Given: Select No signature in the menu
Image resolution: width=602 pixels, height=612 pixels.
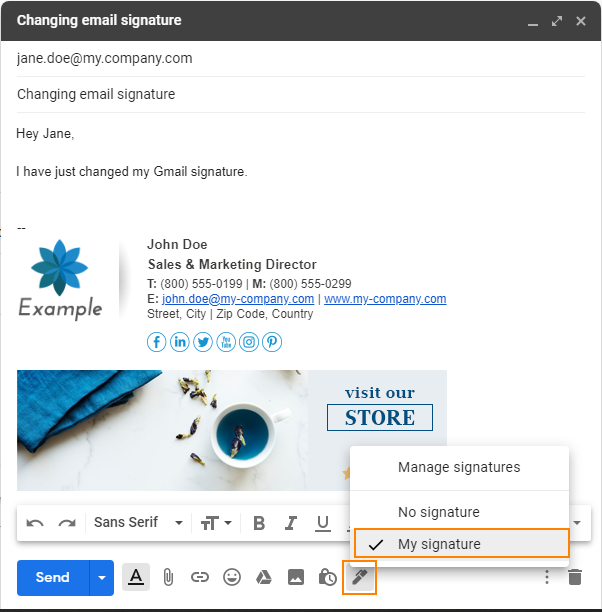Looking at the screenshot, I should (438, 512).
